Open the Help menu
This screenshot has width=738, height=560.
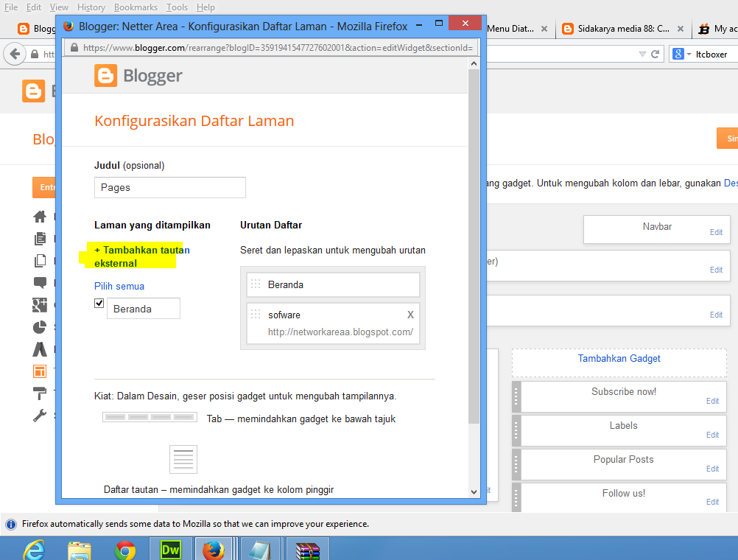[205, 7]
